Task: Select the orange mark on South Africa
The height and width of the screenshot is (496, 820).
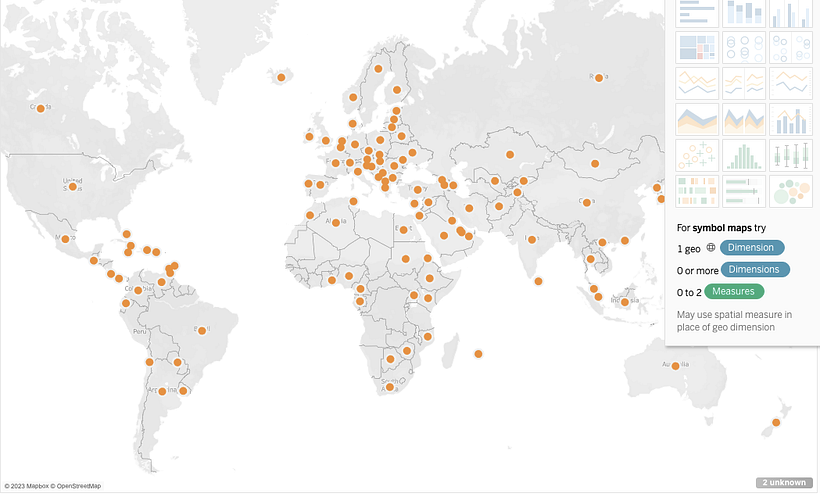Action: coord(390,387)
